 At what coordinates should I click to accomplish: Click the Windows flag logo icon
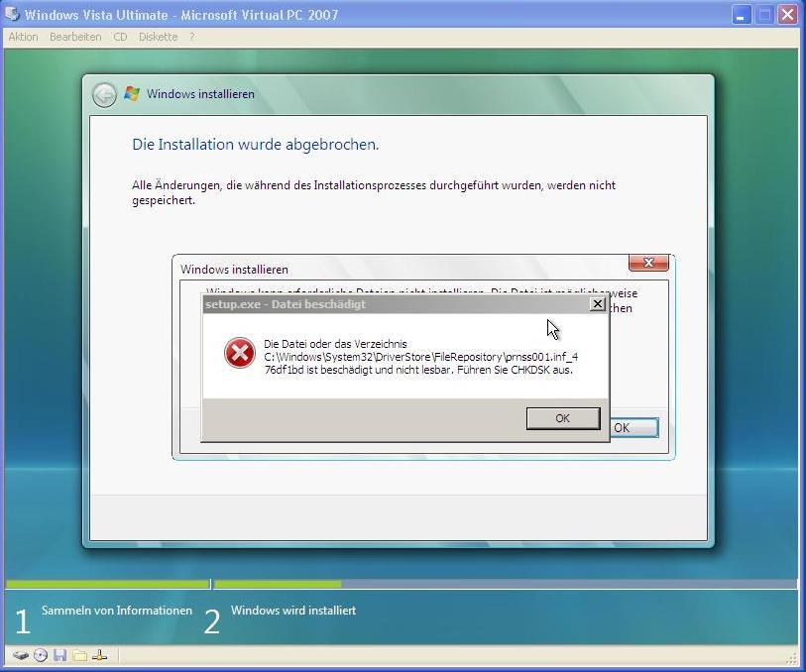(132, 94)
